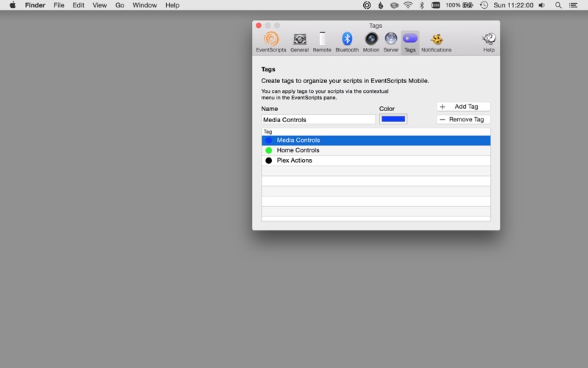Open the Time Machine status menu
Viewport: 588px width, 368px height.
coord(484,5)
